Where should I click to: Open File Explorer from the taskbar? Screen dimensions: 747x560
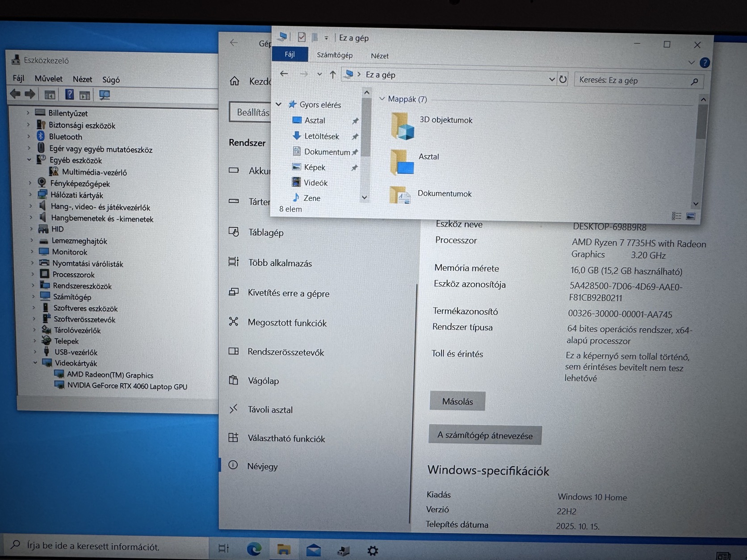pos(284,549)
